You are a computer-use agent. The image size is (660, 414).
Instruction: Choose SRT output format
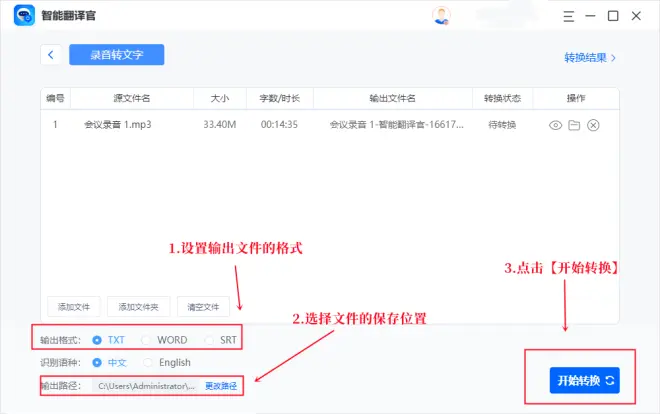click(x=221, y=340)
